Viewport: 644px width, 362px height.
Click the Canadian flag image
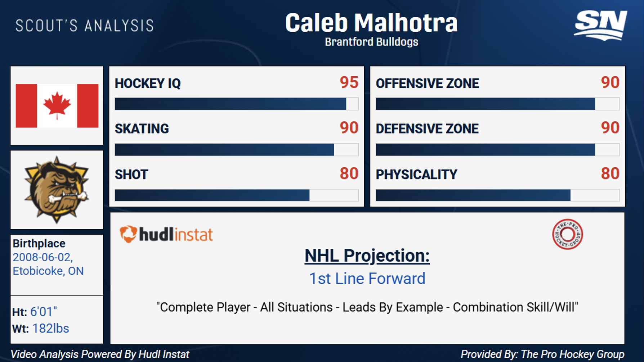57,106
